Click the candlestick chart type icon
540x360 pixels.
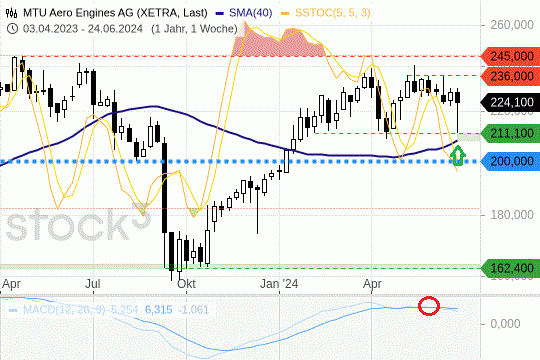[11, 13]
